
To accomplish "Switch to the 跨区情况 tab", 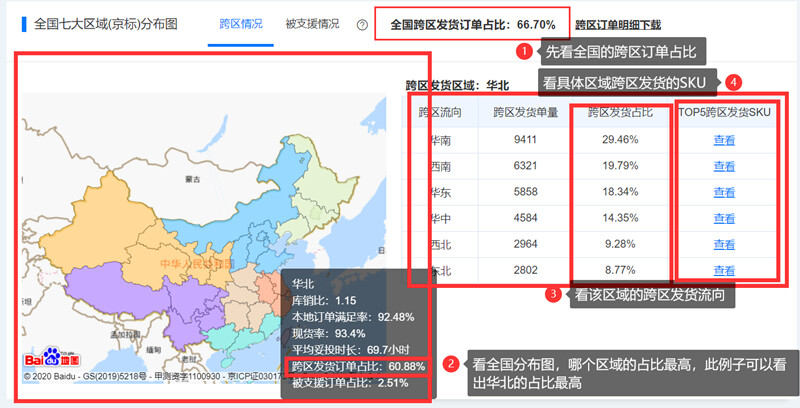I will point(241,23).
